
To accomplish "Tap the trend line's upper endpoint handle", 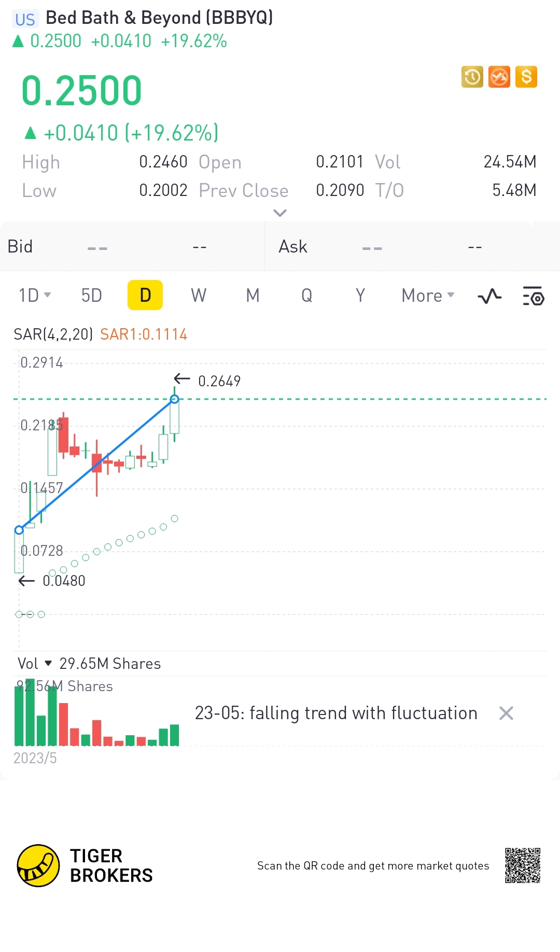I will tap(175, 399).
